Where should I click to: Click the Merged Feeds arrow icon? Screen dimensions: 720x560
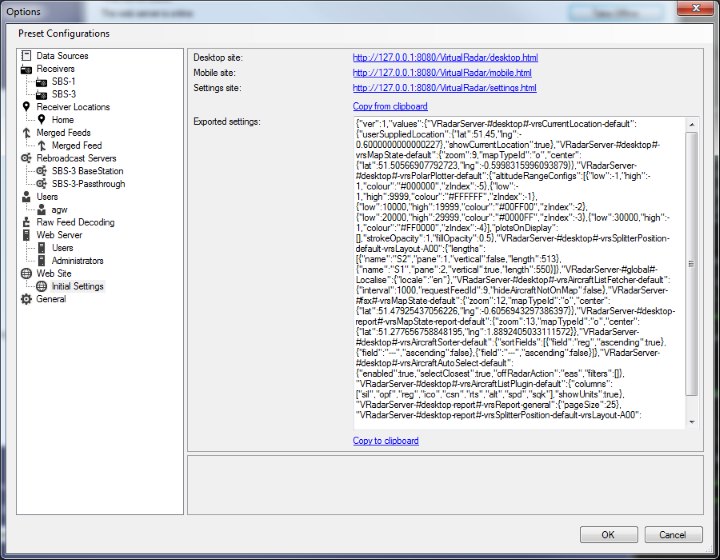pyautogui.click(x=26, y=133)
